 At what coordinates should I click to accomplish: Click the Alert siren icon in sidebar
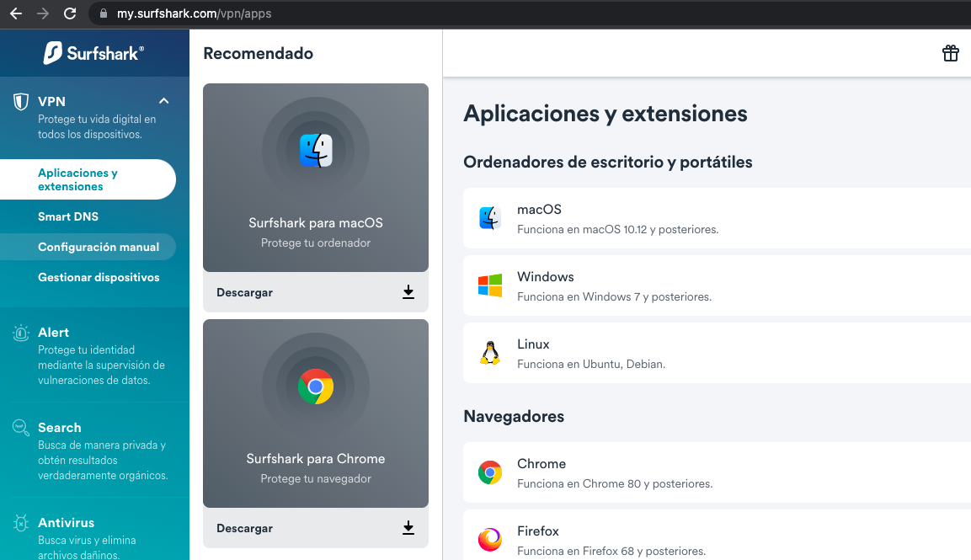pyautogui.click(x=21, y=333)
